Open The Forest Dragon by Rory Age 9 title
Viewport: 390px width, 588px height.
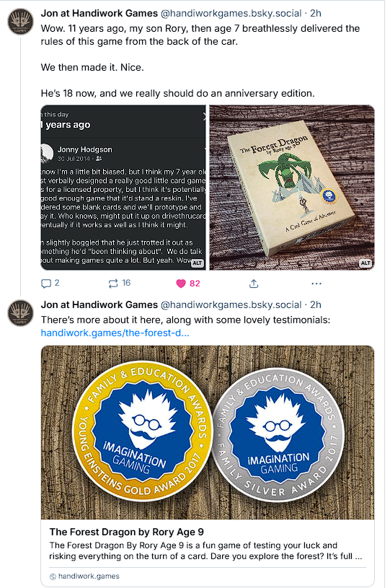point(127,532)
